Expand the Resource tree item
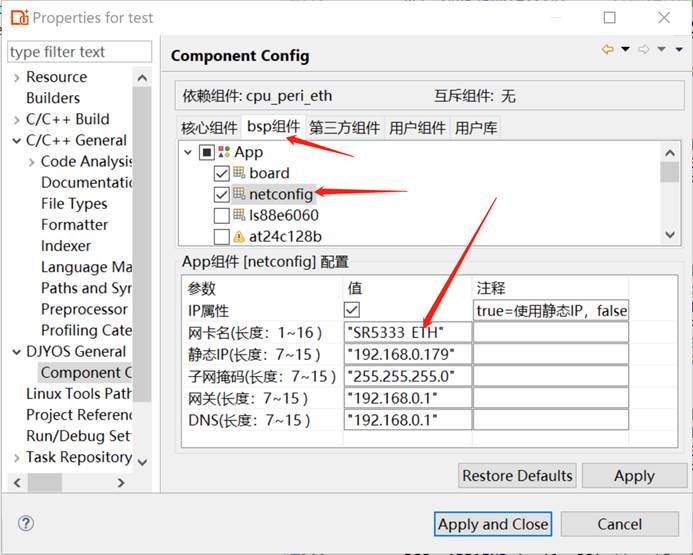Viewport: 693px width, 555px height. click(x=16, y=77)
